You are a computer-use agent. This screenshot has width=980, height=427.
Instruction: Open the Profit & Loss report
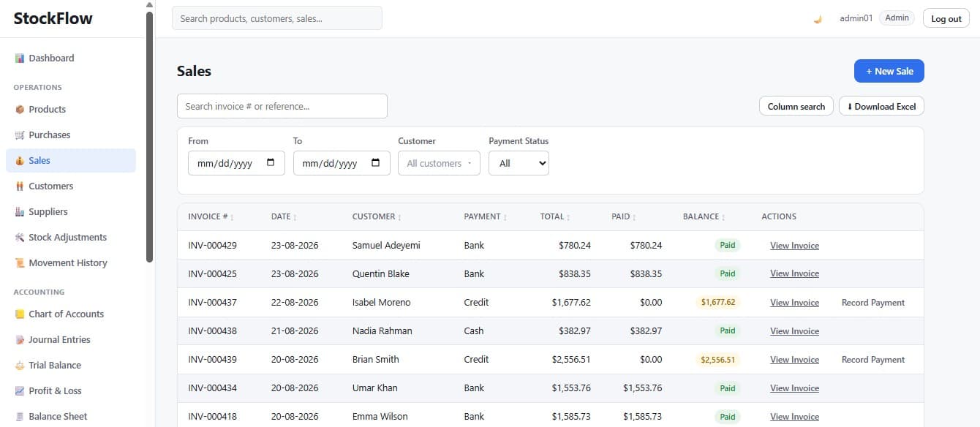click(71, 391)
